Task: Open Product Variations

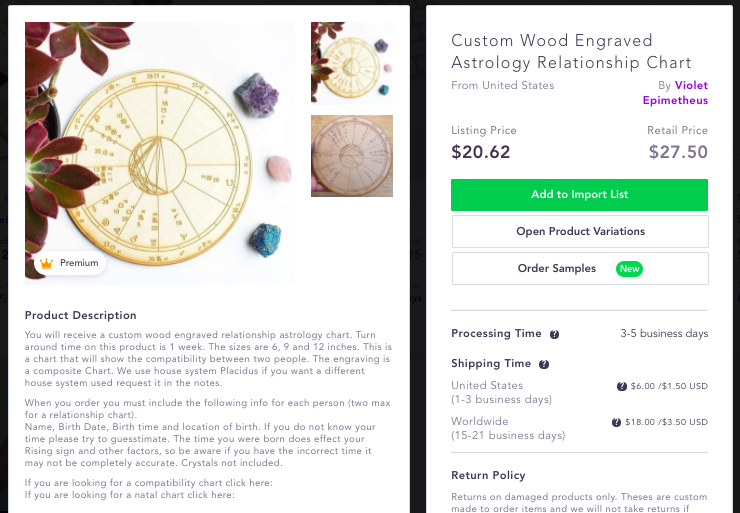Action: 580,232
